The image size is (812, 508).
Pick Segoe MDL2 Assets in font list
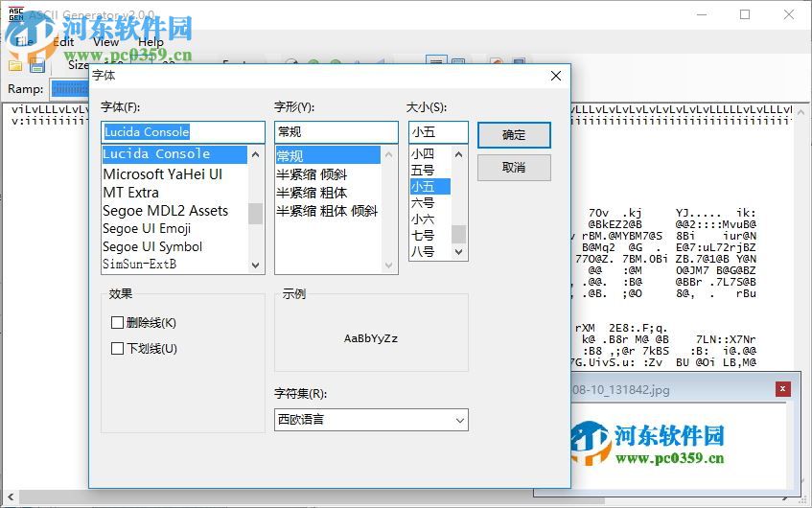[x=174, y=210]
